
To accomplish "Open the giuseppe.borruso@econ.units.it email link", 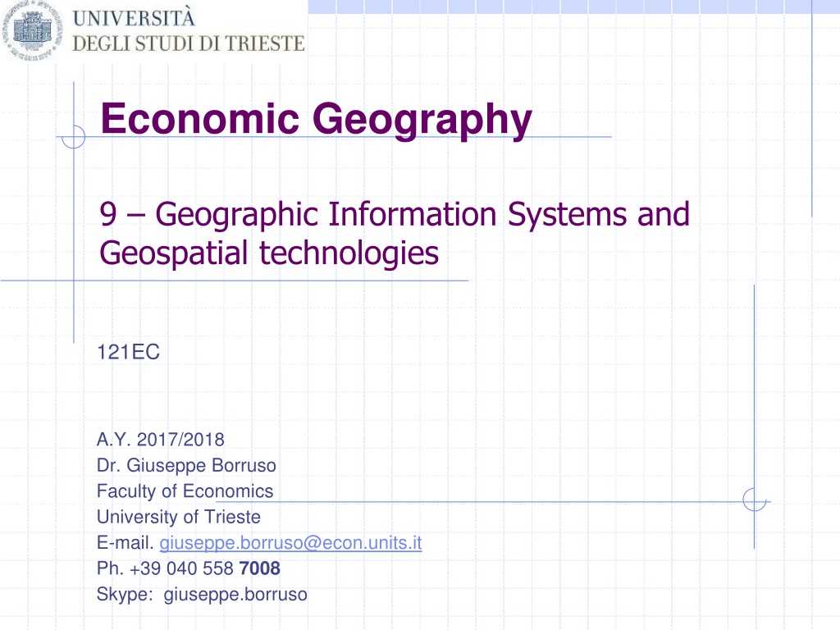I will coord(291,543).
